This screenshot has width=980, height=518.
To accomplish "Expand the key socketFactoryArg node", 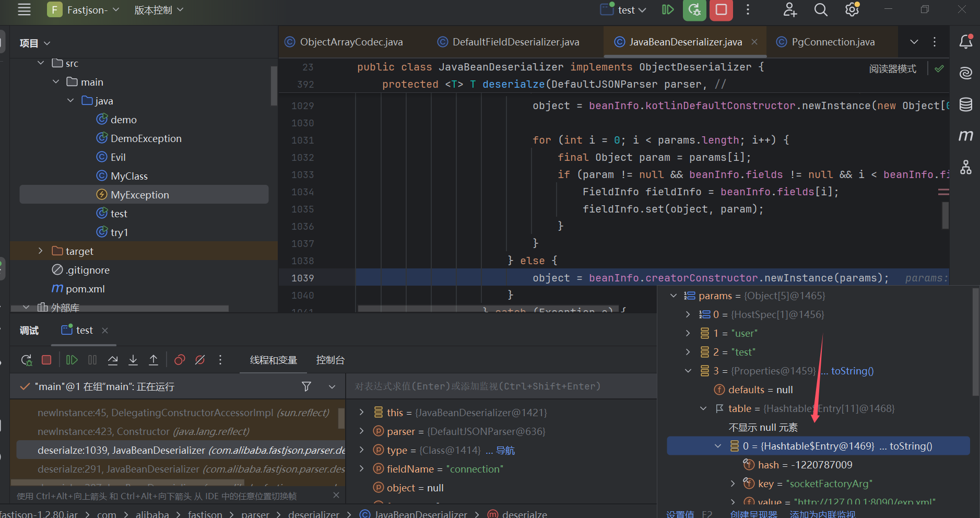I will [733, 484].
